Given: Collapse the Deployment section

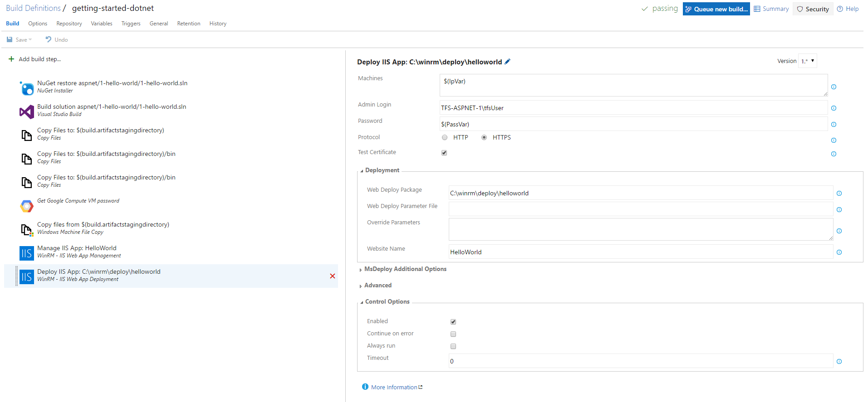Looking at the screenshot, I should tap(362, 171).
